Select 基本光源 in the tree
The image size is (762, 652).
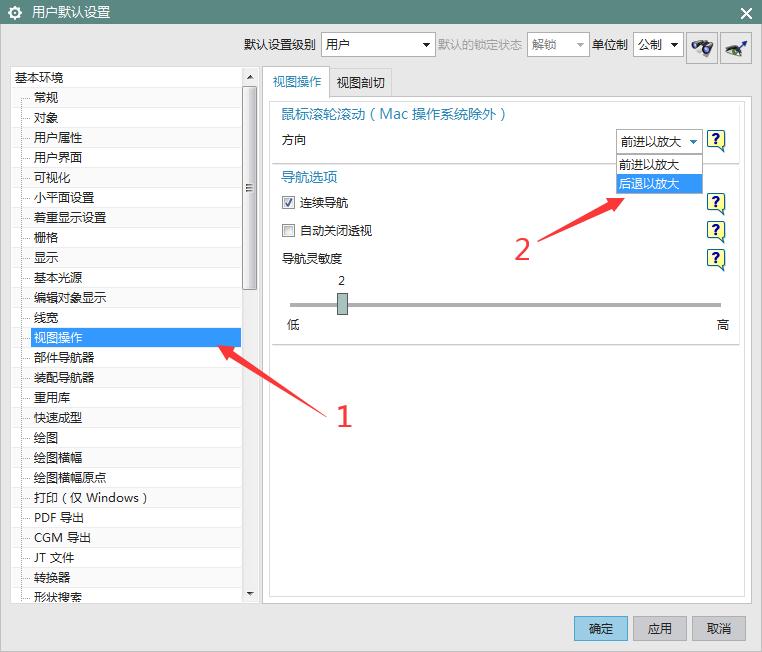point(58,277)
